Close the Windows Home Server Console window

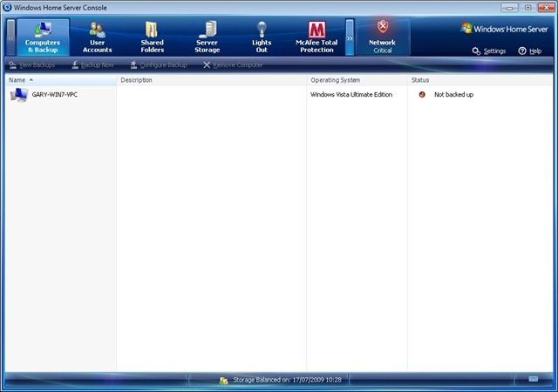tap(547, 8)
